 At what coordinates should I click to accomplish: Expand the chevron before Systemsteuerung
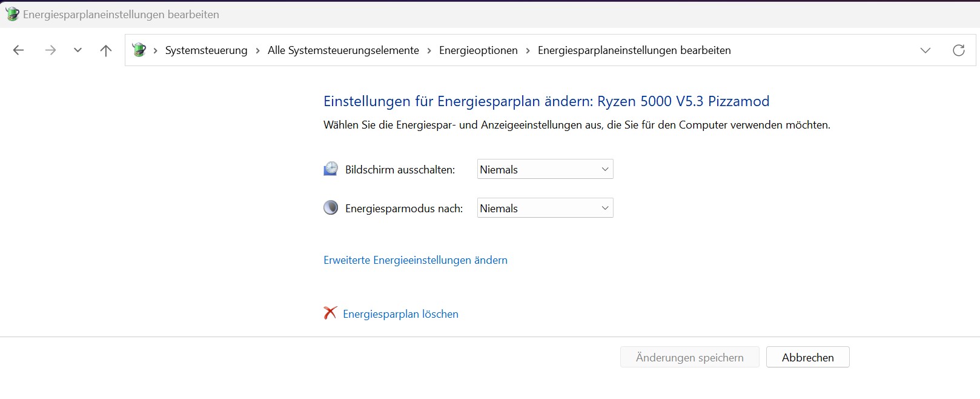pos(156,50)
